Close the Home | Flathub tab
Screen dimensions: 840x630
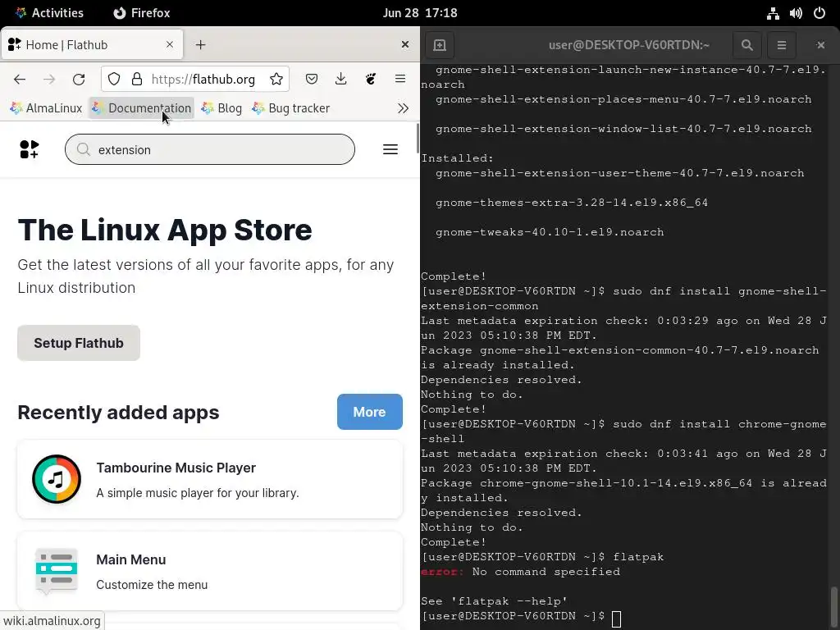pos(170,44)
